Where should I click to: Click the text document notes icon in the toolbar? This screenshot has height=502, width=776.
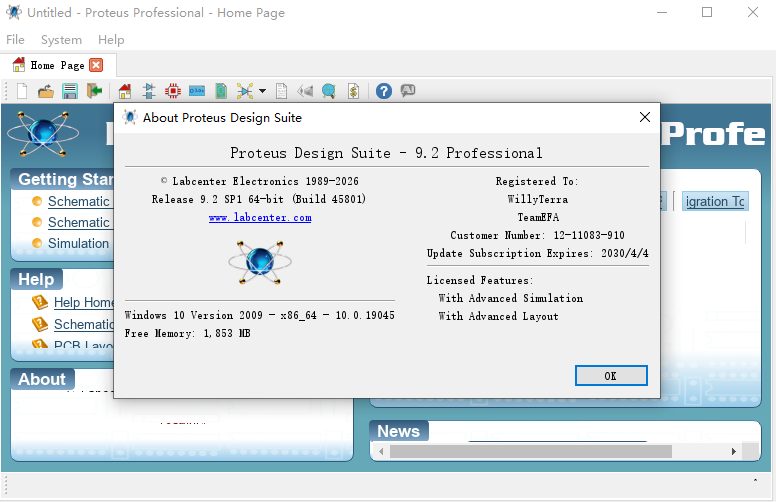pos(282,91)
